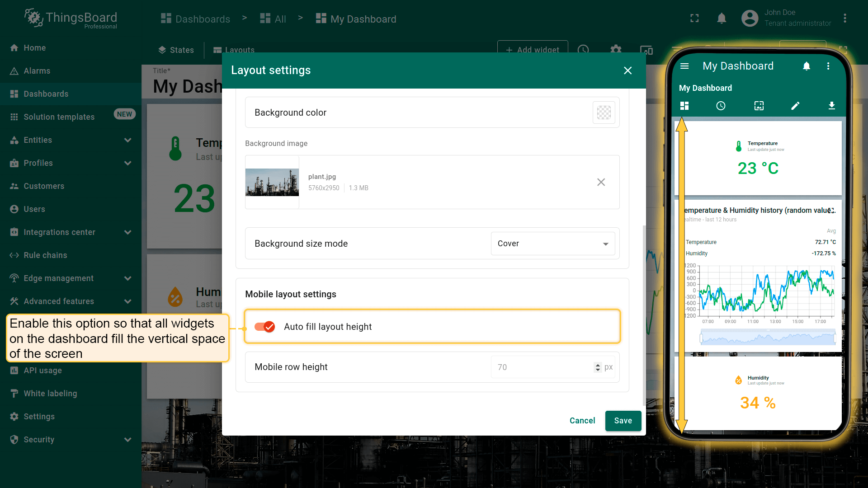
Task: Go to Rule chains page
Action: tap(45, 255)
